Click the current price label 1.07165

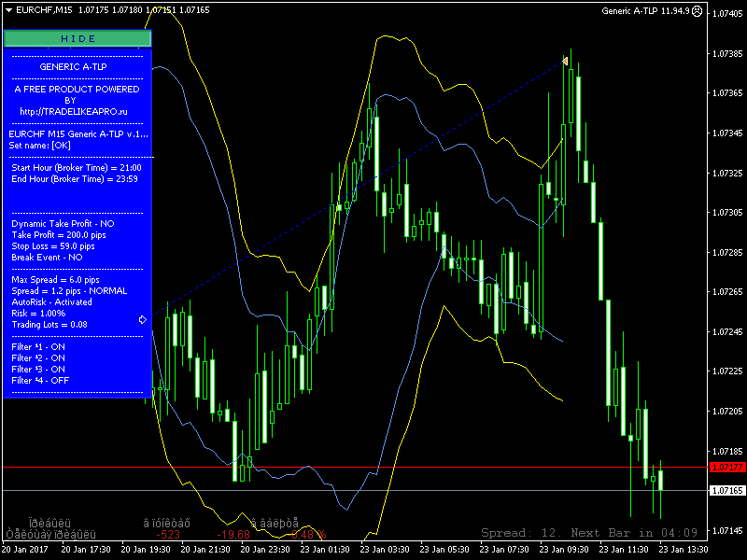click(x=727, y=490)
